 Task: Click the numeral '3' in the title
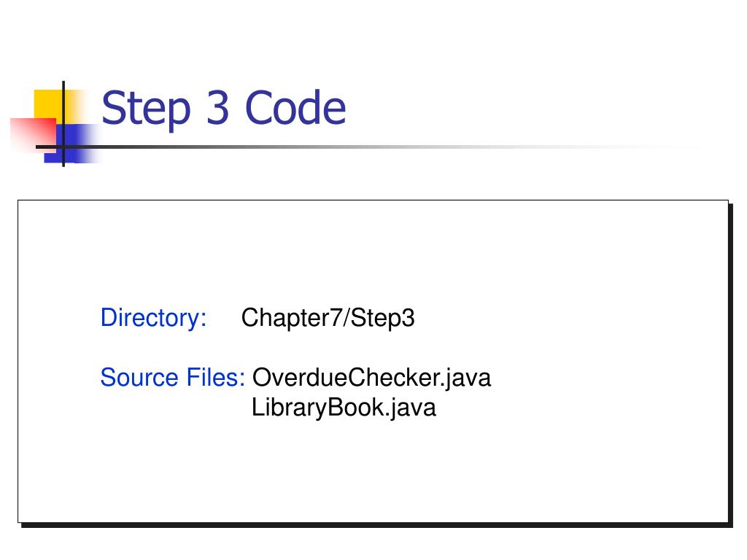[x=217, y=108]
